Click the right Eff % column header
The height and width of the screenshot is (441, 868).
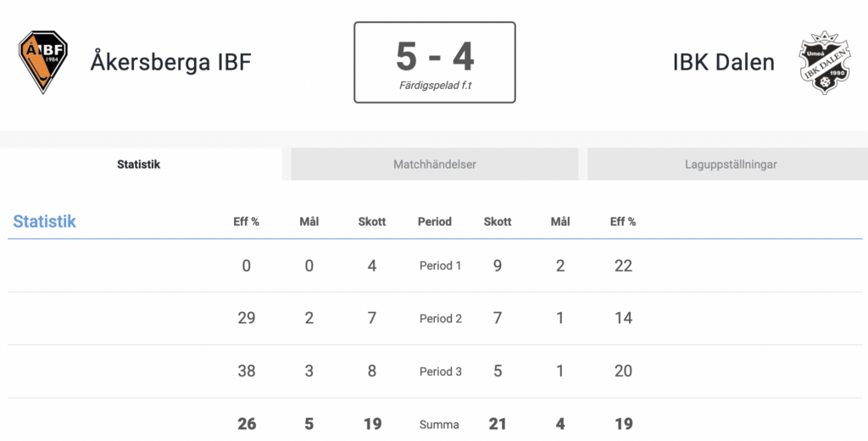(x=623, y=221)
